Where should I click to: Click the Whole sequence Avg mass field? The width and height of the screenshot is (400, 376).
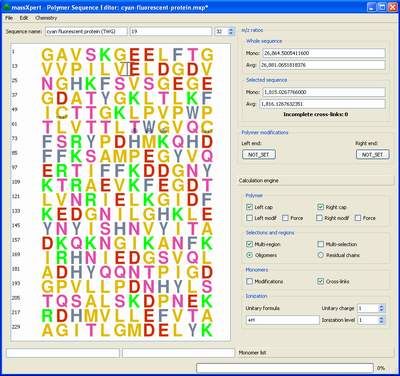tap(323, 65)
